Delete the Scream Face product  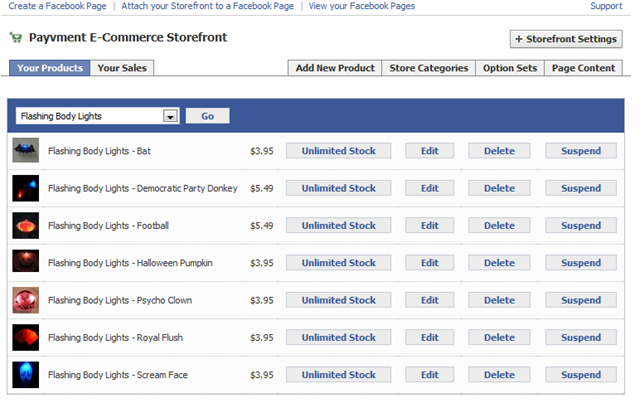point(499,375)
